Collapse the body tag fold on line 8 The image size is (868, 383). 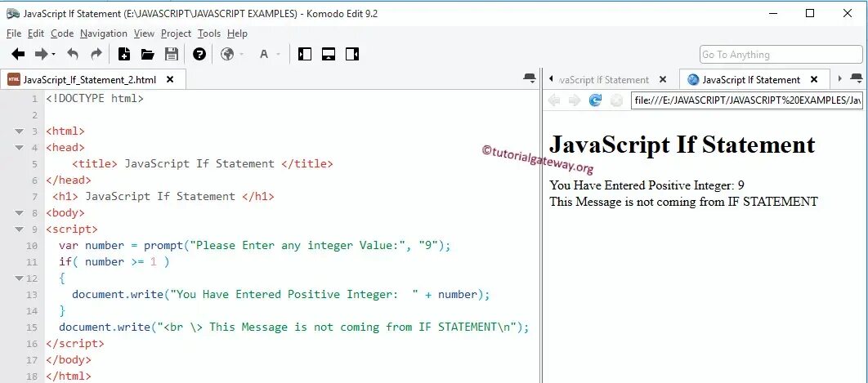pyautogui.click(x=20, y=213)
